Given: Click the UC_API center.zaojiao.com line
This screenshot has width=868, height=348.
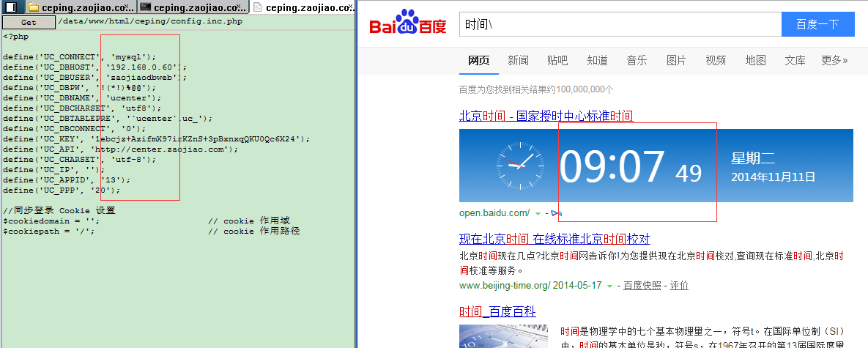Looking at the screenshot, I should (120, 149).
